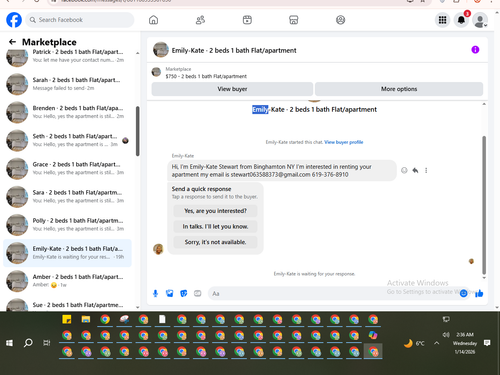Click the 6°C weather tray widget
Image resolution: width=500 pixels, height=375 pixels.
click(414, 343)
